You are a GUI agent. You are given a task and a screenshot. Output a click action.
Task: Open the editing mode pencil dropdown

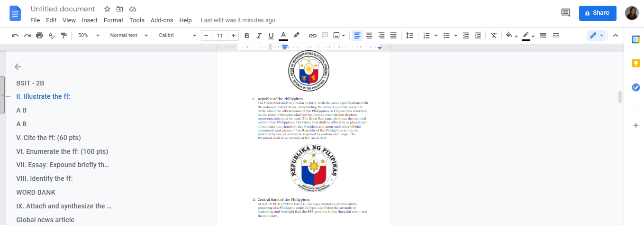(596, 36)
